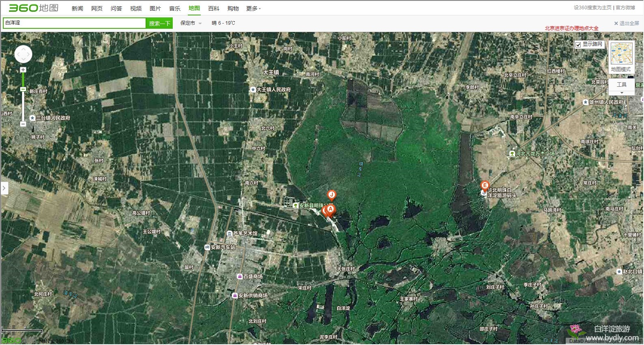Open the 购物 tab
This screenshot has height=345, width=644.
233,9
